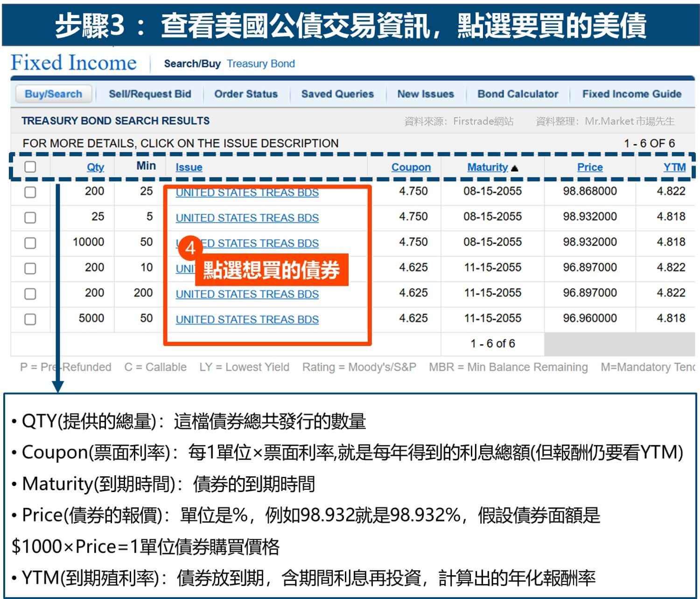Click the orange step 4 badge

[189, 247]
